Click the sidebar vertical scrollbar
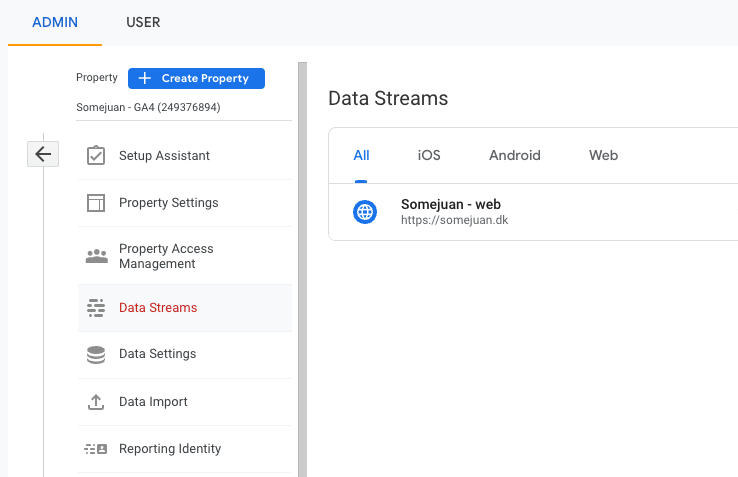Image resolution: width=738 pixels, height=477 pixels. tap(300, 270)
